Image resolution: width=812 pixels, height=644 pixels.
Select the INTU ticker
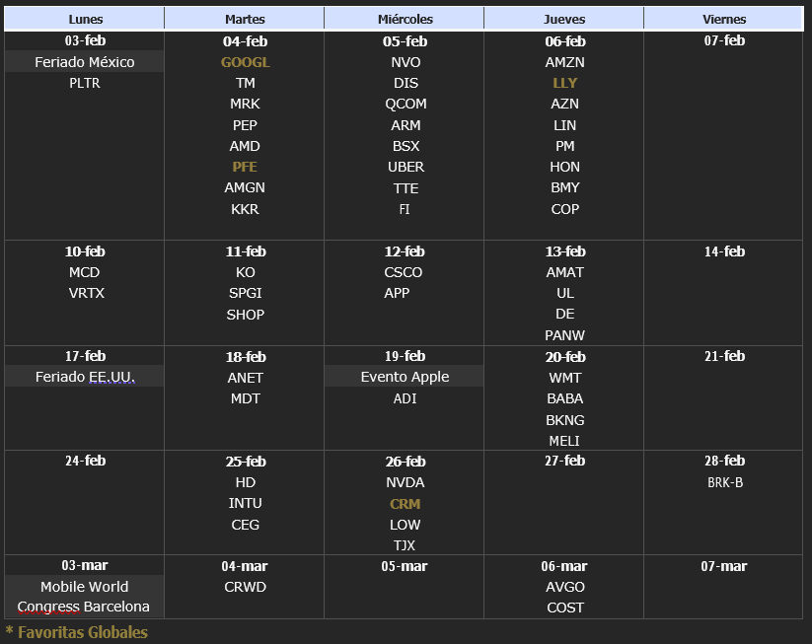pyautogui.click(x=245, y=503)
